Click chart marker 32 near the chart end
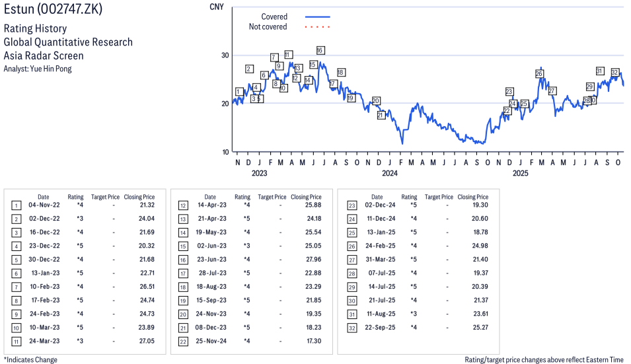Image resolution: width=631 pixels, height=364 pixels. (x=614, y=72)
